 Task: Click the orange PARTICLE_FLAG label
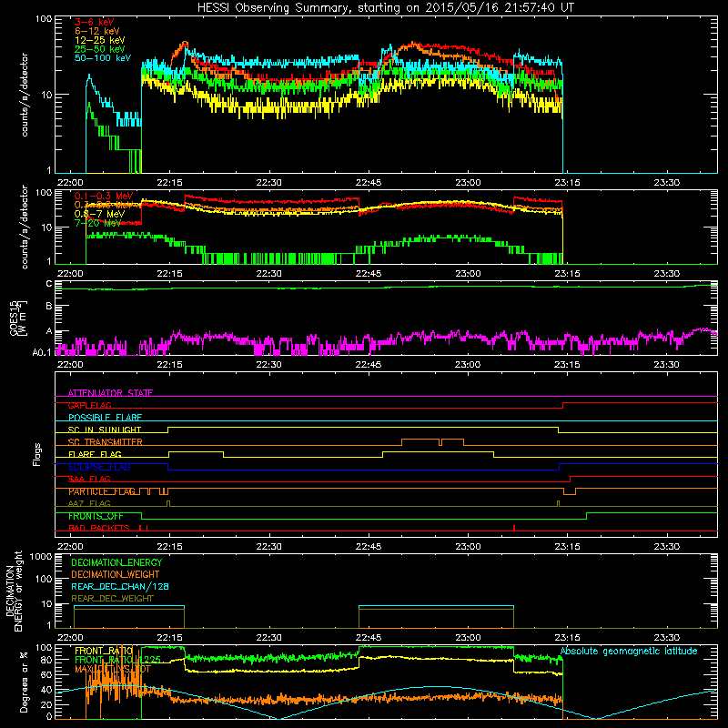click(x=102, y=491)
